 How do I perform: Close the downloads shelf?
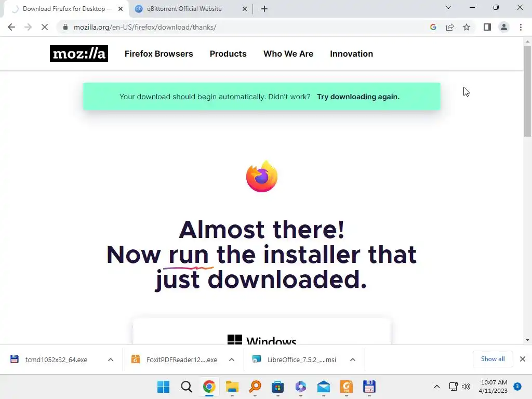523,359
